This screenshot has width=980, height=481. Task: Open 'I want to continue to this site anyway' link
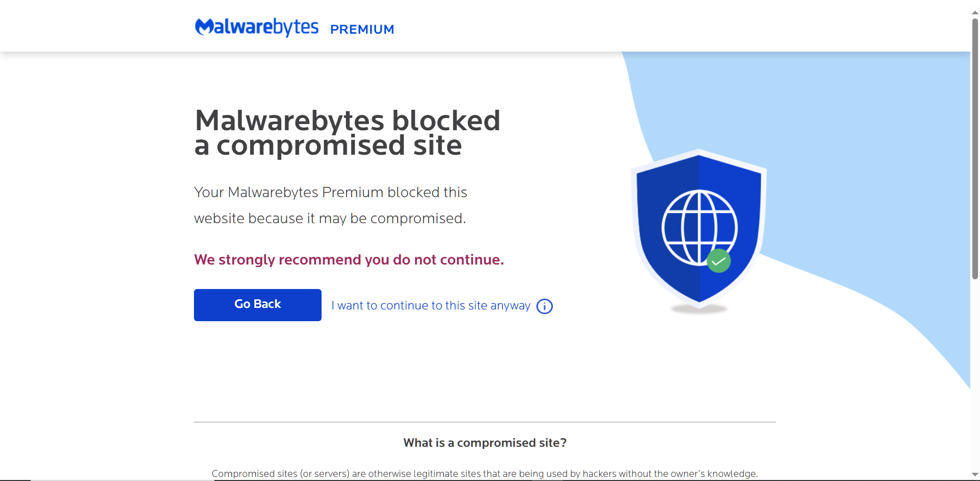click(431, 305)
